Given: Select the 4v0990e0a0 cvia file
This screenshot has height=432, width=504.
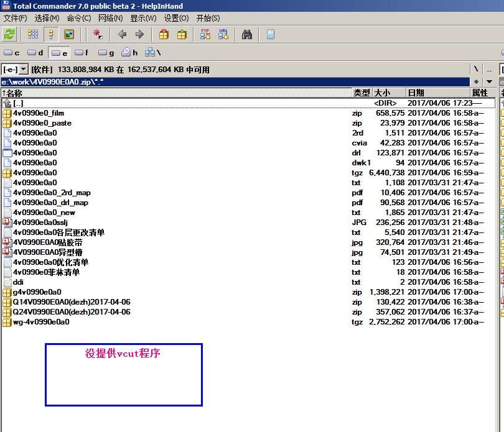Looking at the screenshot, I should click(248, 143).
